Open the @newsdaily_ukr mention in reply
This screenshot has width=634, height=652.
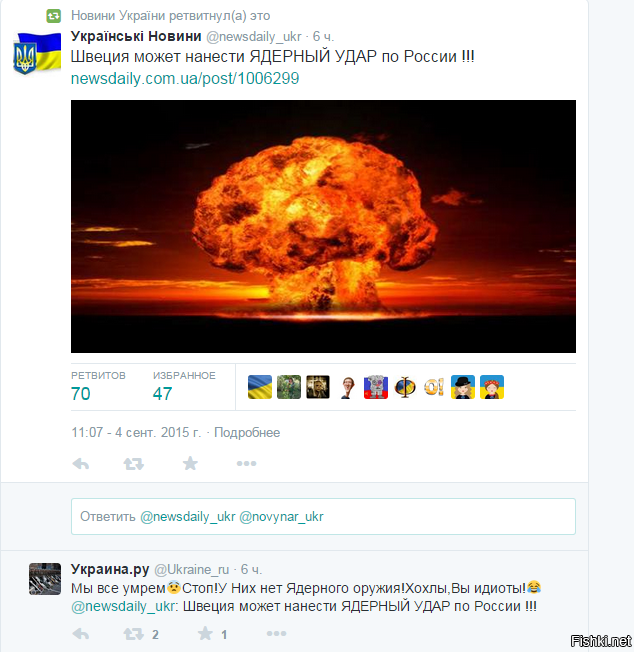123,606
